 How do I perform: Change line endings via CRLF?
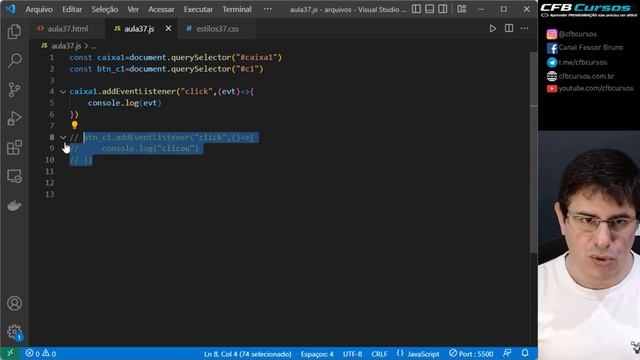[x=380, y=354]
